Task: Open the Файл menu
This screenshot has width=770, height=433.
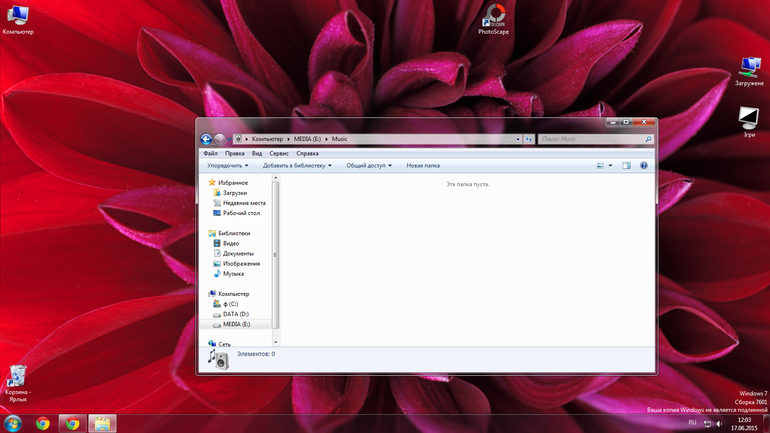Action: pyautogui.click(x=210, y=154)
